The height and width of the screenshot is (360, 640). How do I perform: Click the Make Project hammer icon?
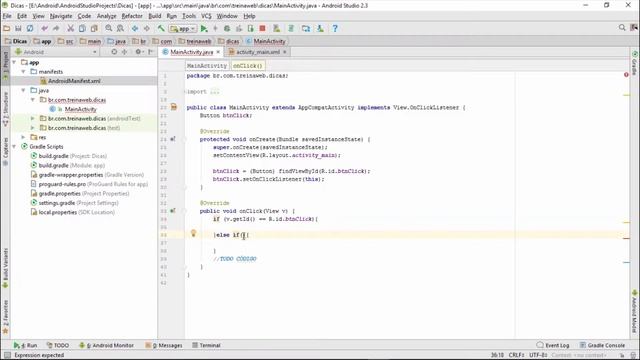(161, 29)
